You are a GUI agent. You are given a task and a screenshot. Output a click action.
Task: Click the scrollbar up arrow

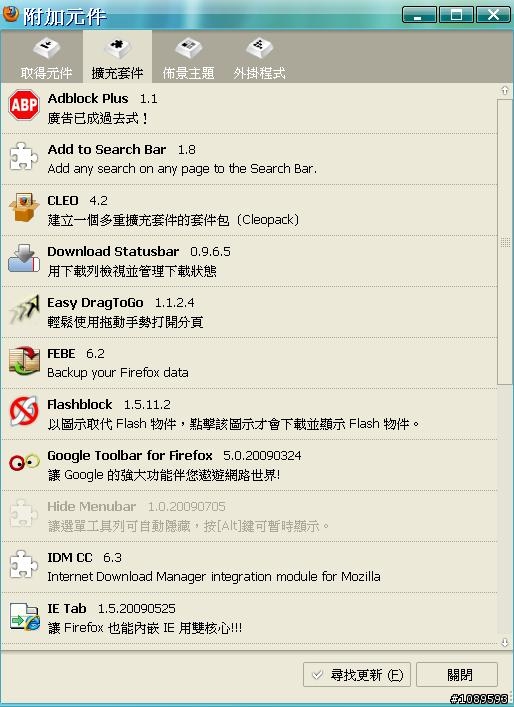(505, 91)
